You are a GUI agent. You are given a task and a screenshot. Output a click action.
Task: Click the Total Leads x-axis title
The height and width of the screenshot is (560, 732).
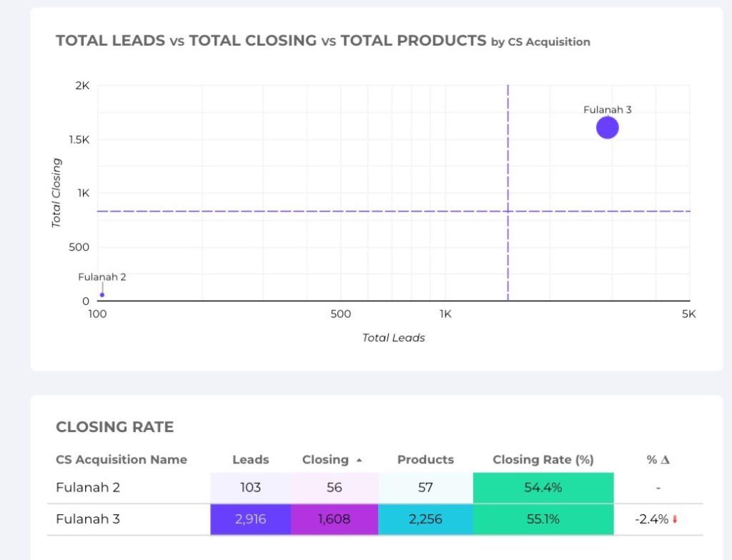[393, 338]
